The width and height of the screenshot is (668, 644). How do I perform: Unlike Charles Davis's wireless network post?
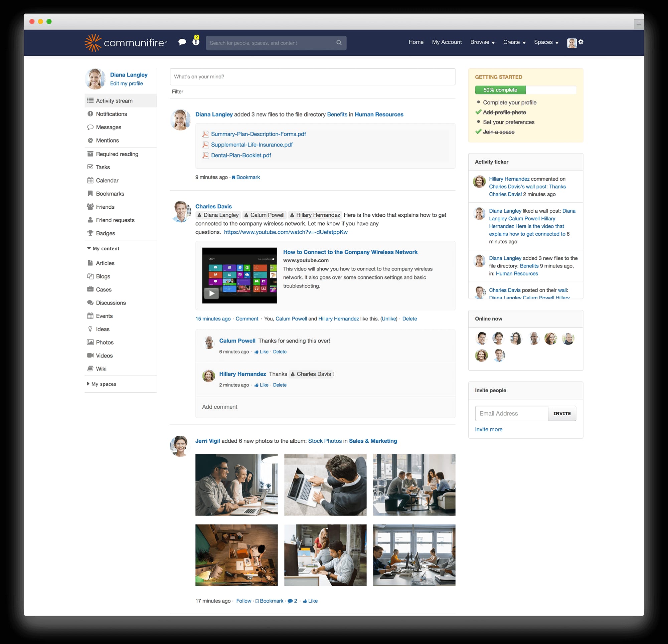(388, 318)
